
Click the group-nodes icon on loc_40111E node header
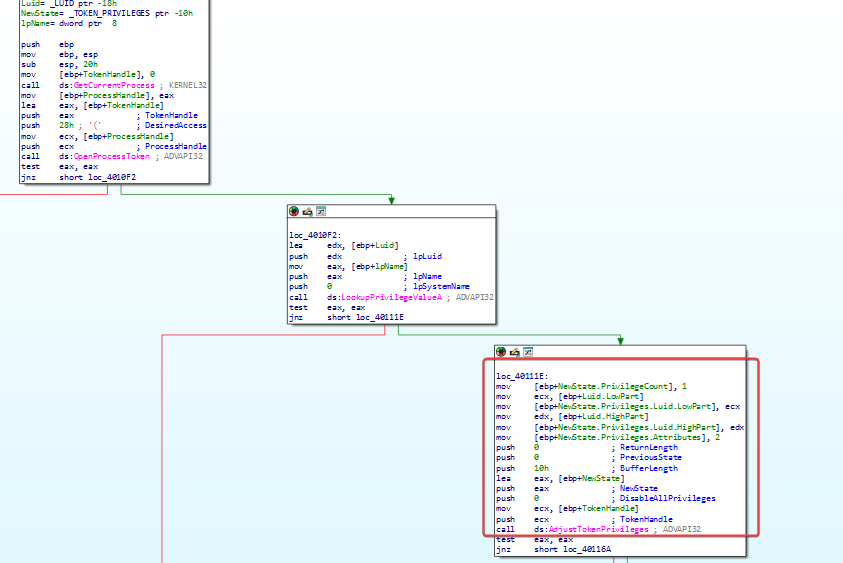[x=528, y=352]
